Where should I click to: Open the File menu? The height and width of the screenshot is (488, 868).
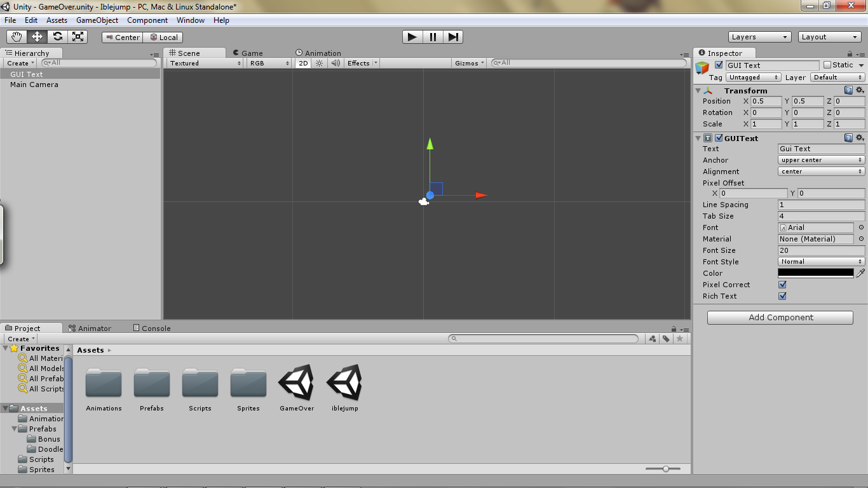pos(10,20)
